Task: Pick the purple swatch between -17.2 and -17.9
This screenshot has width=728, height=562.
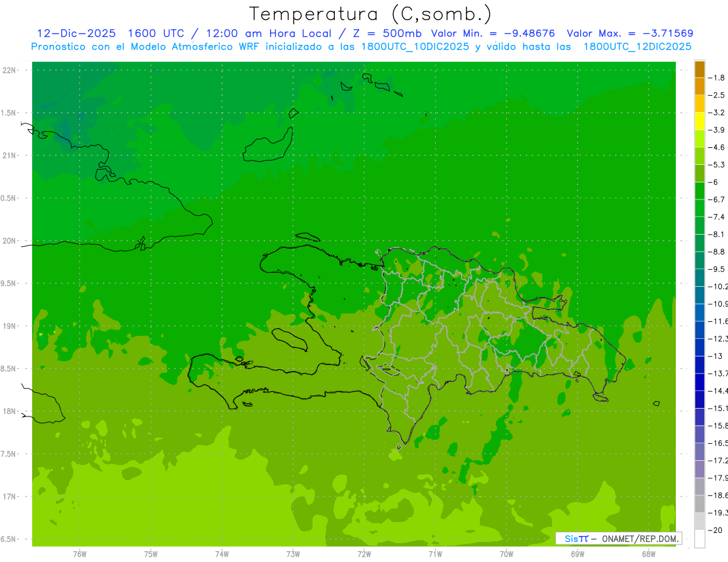Action: [699, 469]
